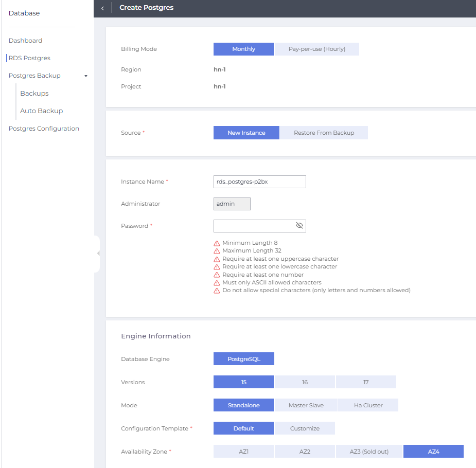Click the Instance Name input field

tap(259, 182)
